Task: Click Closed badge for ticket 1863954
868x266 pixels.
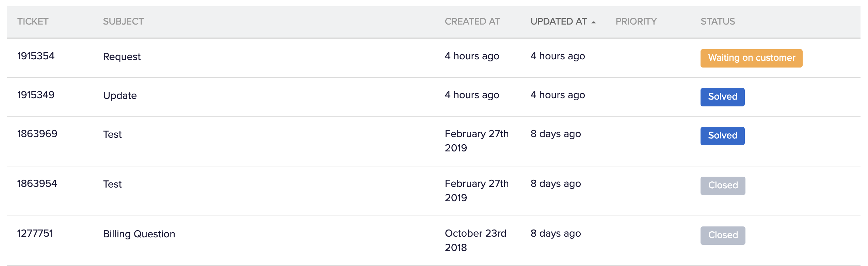Action: point(723,186)
